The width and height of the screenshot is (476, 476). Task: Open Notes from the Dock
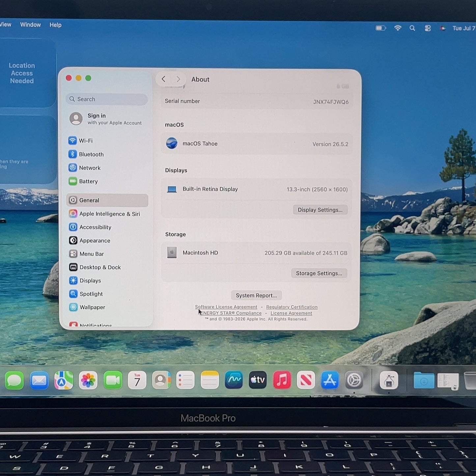(210, 380)
